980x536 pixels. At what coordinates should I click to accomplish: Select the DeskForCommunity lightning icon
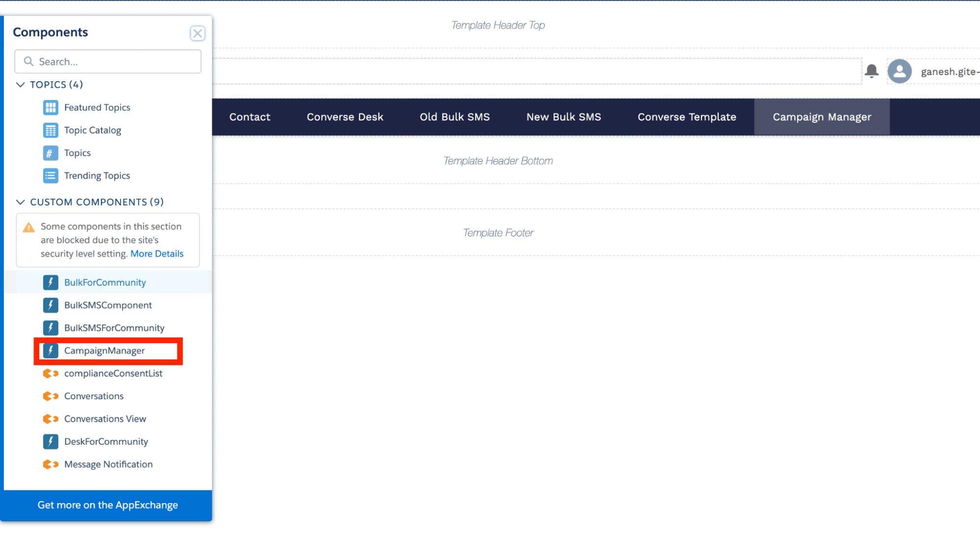click(50, 441)
